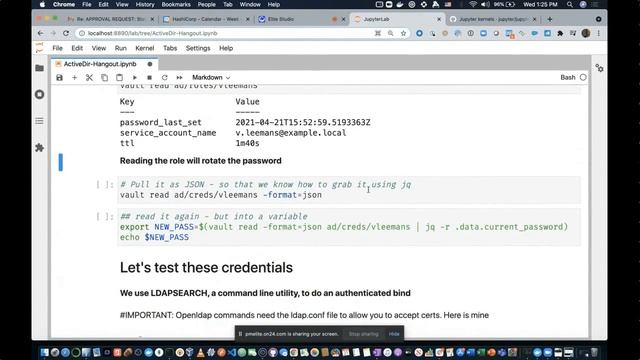Click the export NEW_PASS code cell
This screenshot has width=640, height=360.
pos(349,227)
